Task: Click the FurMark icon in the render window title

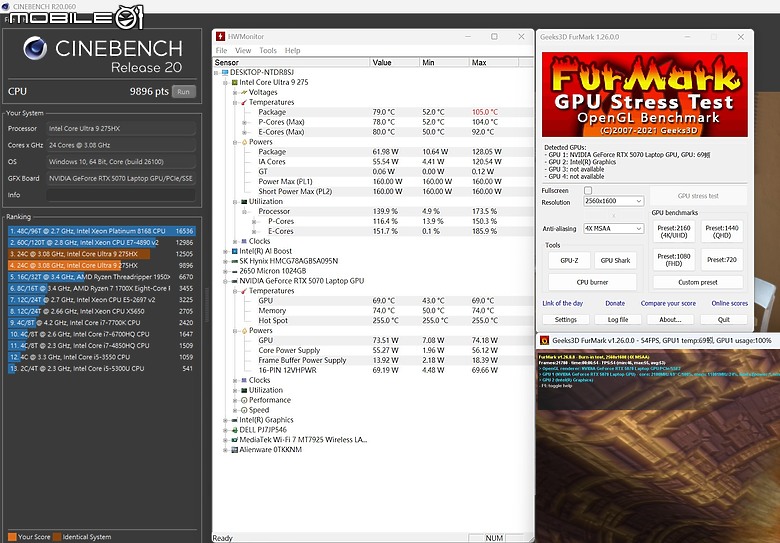Action: [x=544, y=341]
